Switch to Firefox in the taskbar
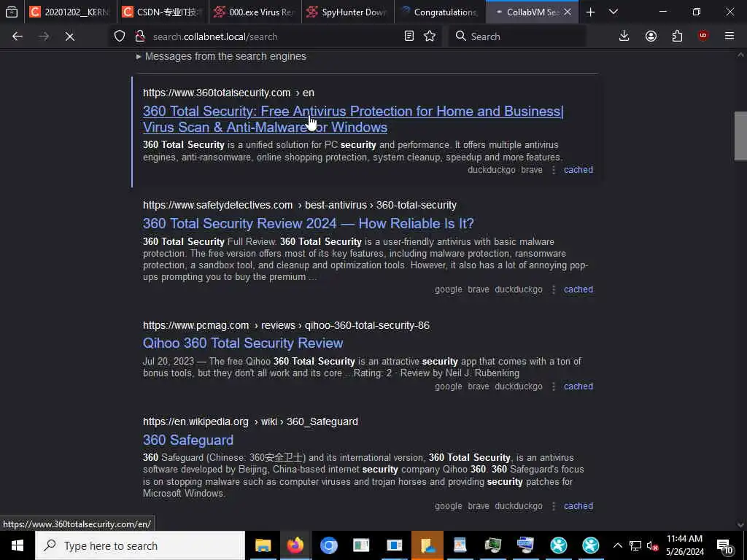Screen dimensions: 747x560 [295, 545]
